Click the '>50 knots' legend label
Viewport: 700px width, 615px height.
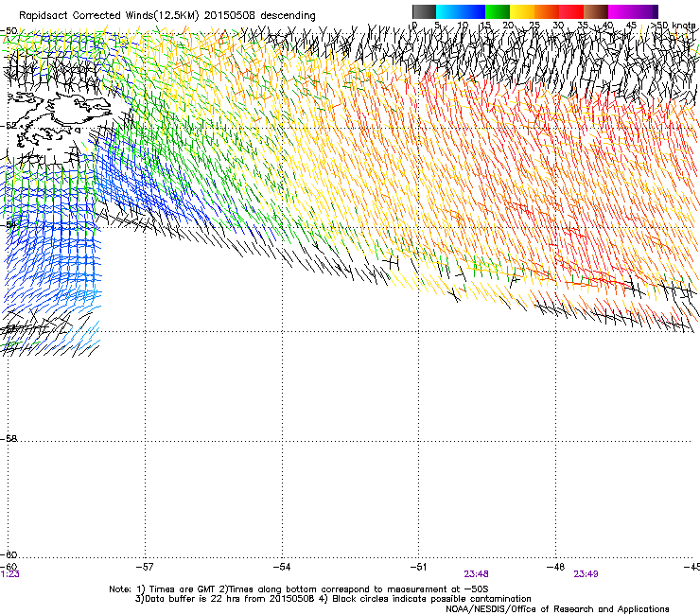(674, 25)
